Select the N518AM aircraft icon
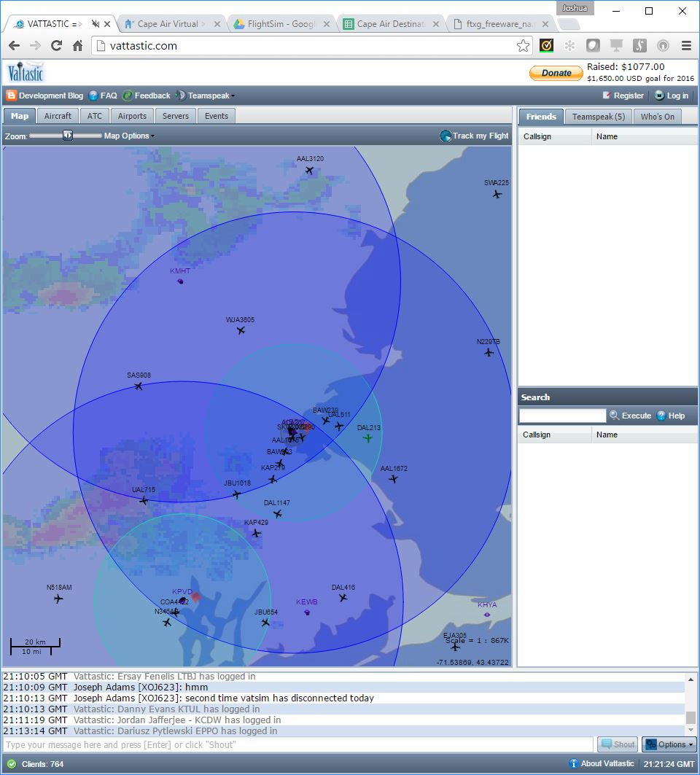Screen dimensions: 700x775 58,599
